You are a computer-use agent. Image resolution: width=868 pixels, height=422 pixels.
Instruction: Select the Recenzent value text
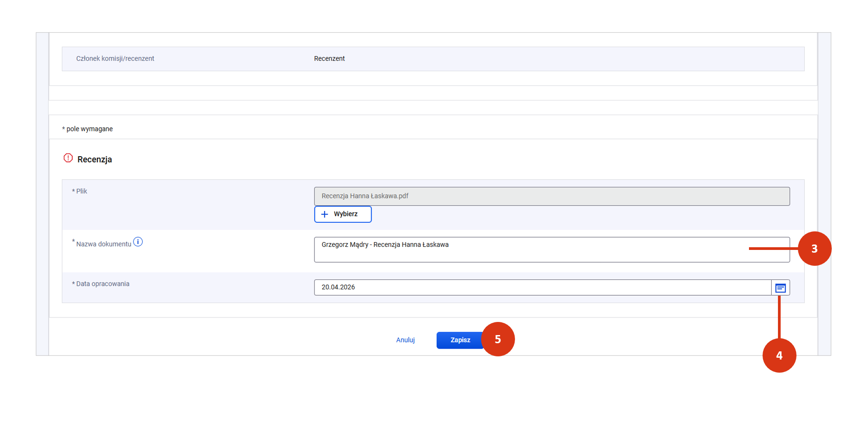point(329,58)
